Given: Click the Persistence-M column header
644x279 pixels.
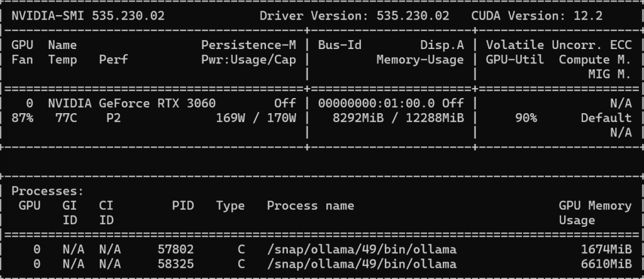Looking at the screenshot, I should point(248,45).
